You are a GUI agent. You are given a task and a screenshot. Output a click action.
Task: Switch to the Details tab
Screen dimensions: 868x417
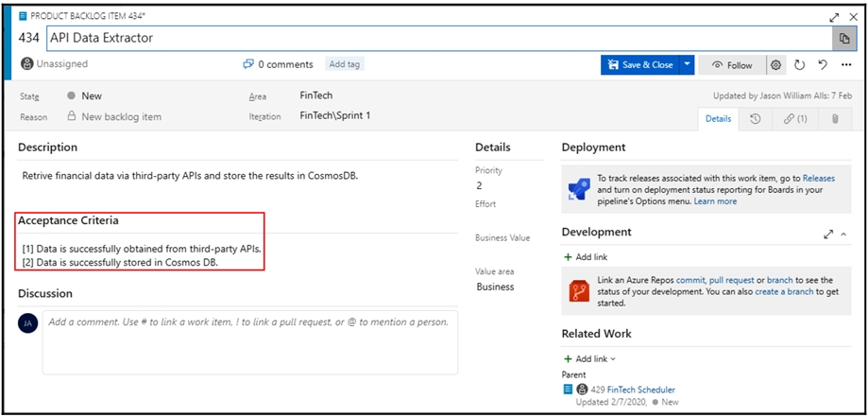tap(718, 119)
